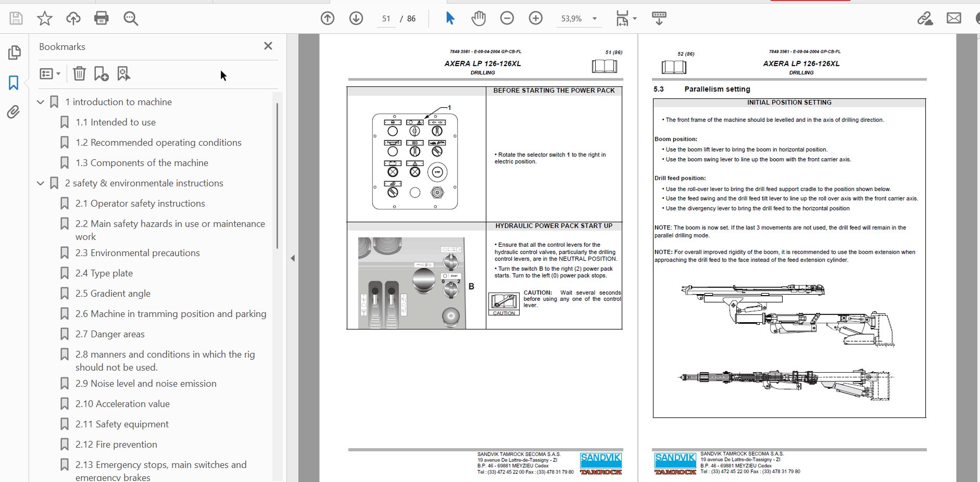980x482 pixels.
Task: Click the boom parallelism diagram on page 52
Action: [787, 343]
